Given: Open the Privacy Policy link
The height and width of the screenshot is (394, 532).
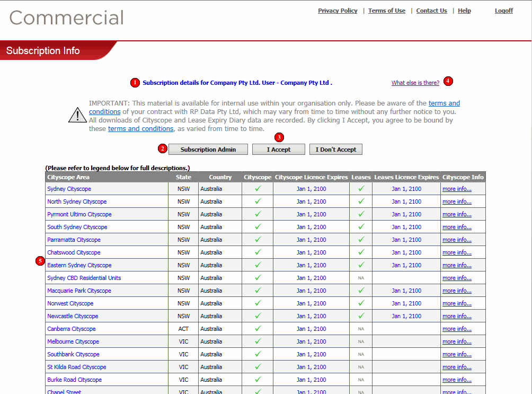Looking at the screenshot, I should click(338, 11).
